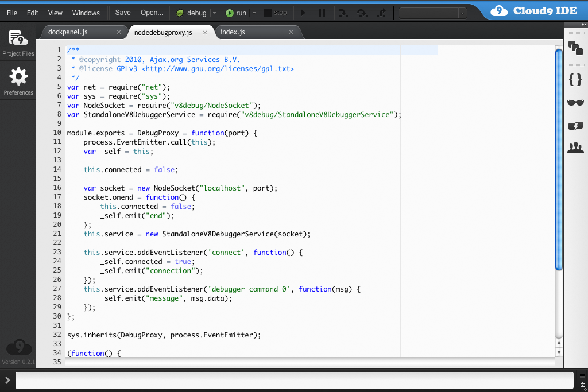
Task: Click the command line input field
Action: (x=294, y=380)
